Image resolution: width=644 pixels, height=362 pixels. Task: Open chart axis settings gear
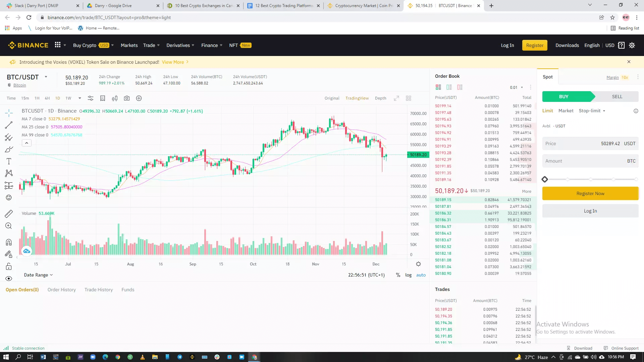click(419, 264)
